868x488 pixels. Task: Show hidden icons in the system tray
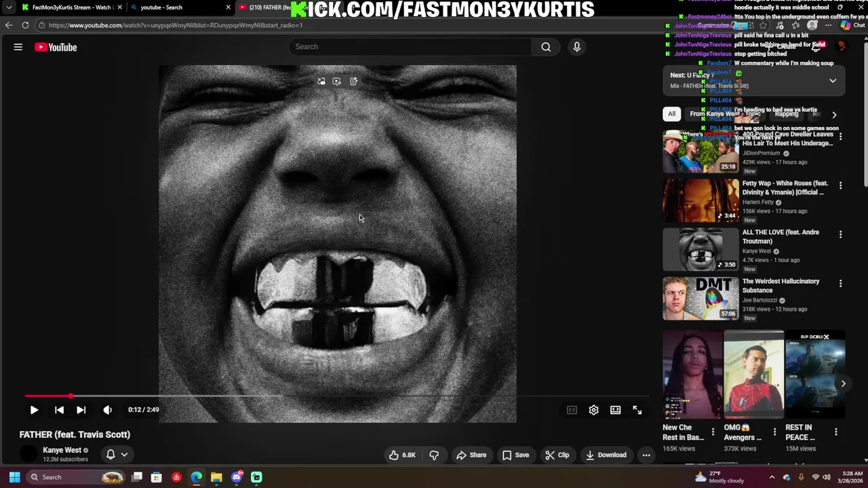tap(772, 477)
